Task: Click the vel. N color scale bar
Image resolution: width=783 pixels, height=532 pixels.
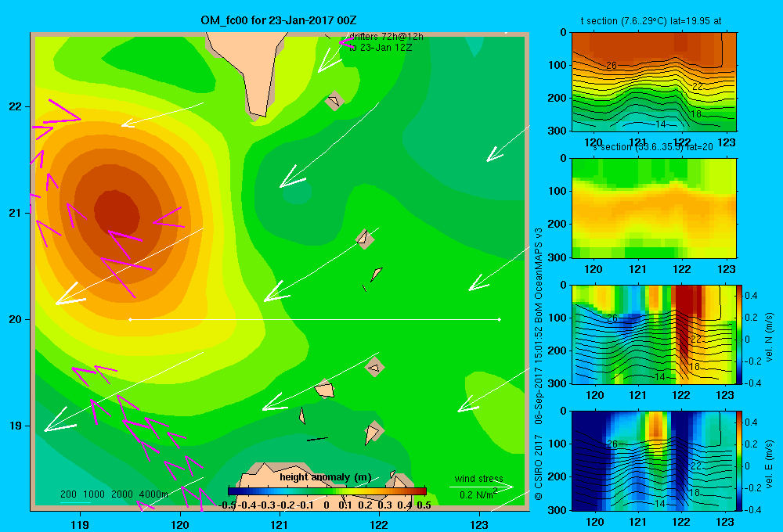Action: pos(740,334)
